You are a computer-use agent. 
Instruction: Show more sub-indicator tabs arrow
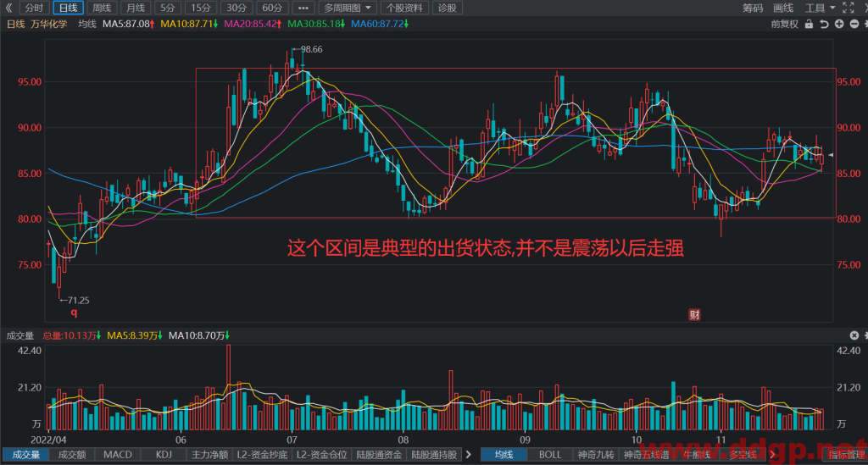click(x=469, y=455)
